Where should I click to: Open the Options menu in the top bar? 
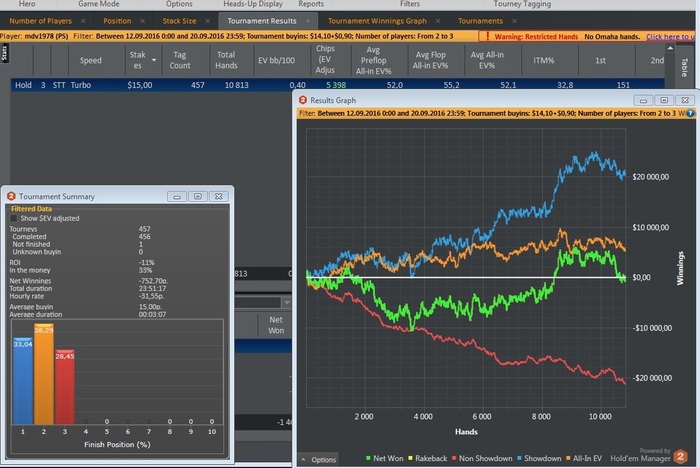pyautogui.click(x=179, y=4)
